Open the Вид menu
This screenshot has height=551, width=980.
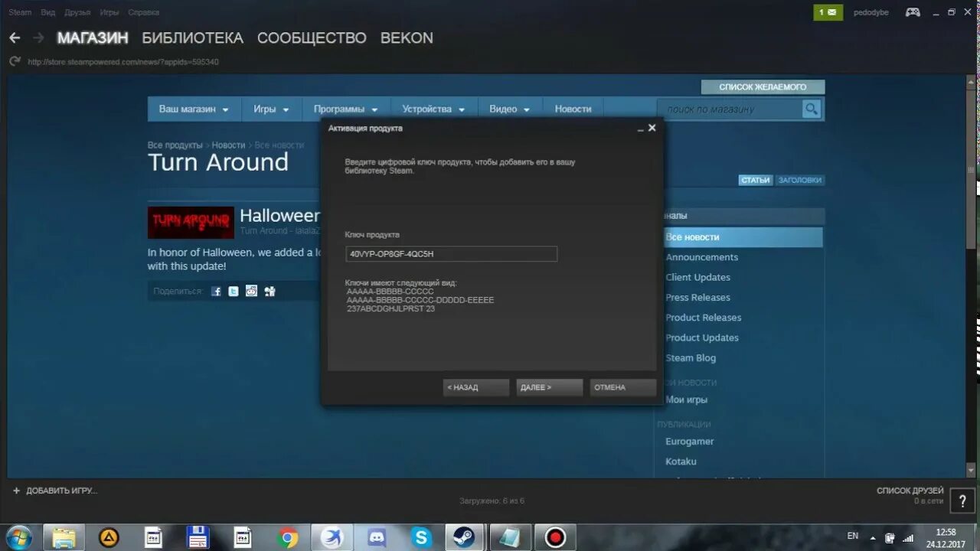(47, 12)
